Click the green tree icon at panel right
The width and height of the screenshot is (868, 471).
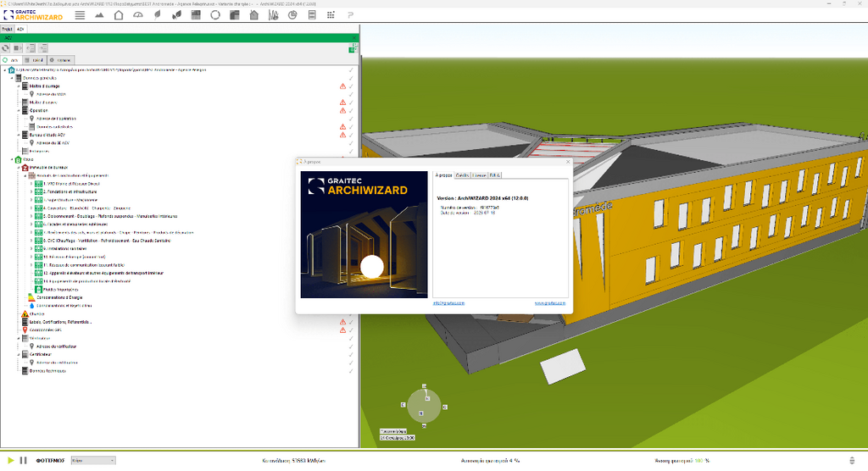(353, 49)
